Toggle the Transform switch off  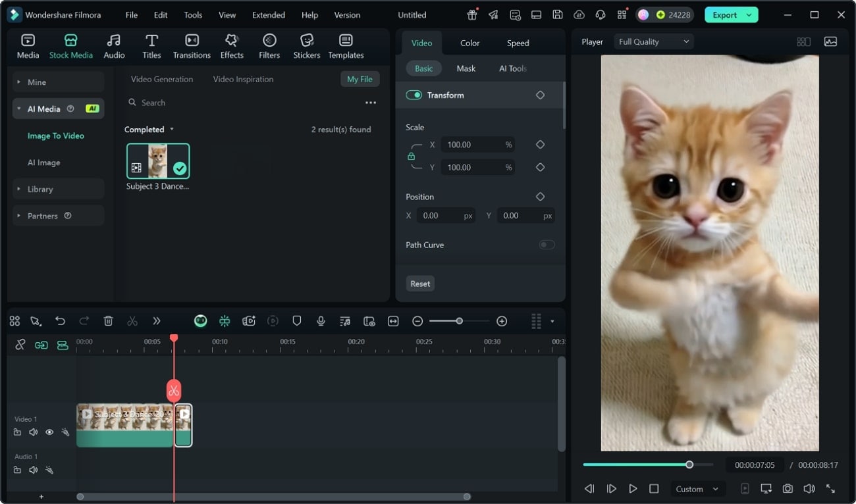[x=414, y=95]
